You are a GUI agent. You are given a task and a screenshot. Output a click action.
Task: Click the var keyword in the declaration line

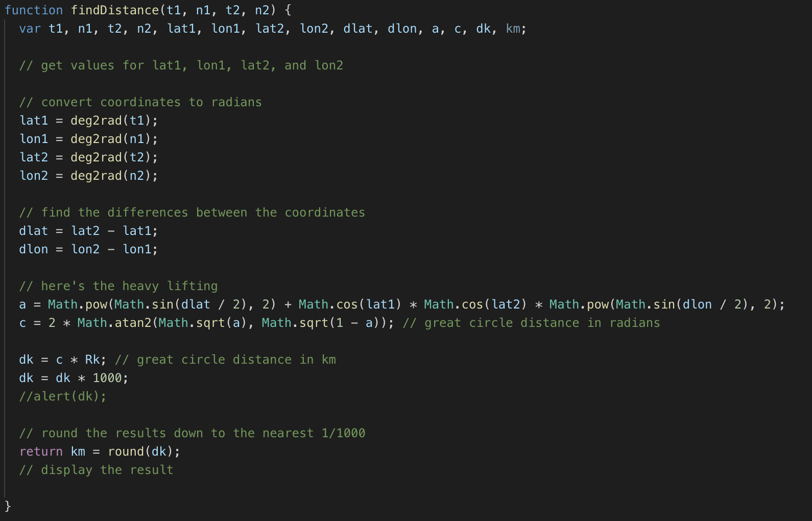[30, 29]
